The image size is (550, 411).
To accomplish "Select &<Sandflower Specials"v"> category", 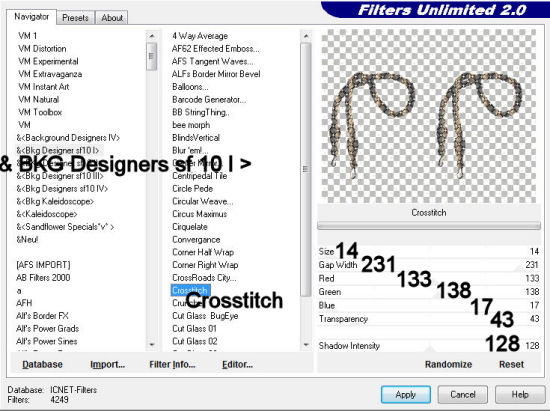I will tap(65, 227).
